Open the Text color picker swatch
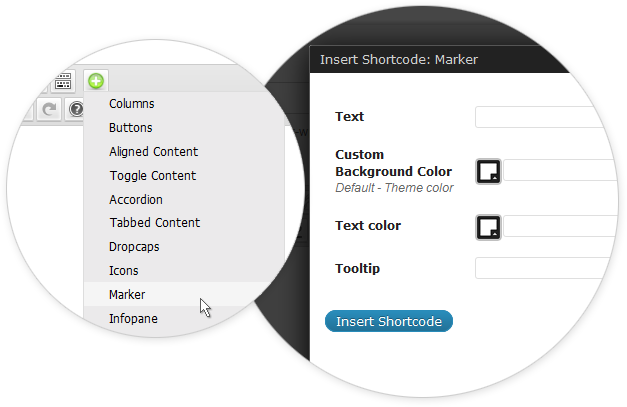627x407 pixels. (x=488, y=227)
